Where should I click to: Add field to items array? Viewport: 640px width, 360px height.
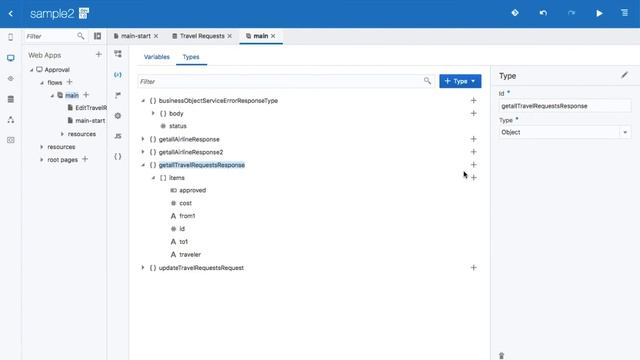(x=473, y=178)
